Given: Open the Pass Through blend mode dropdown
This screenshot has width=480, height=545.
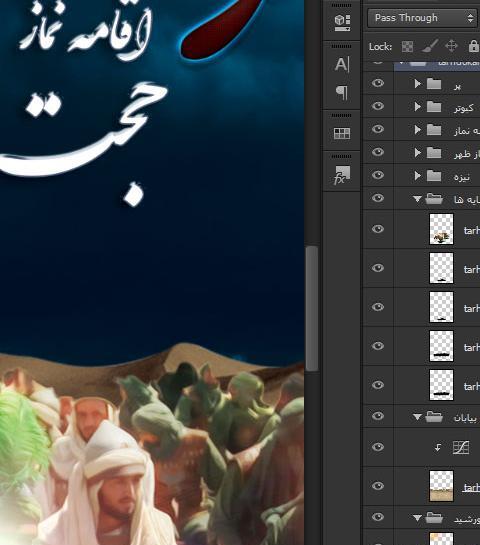Looking at the screenshot, I should [x=422, y=18].
